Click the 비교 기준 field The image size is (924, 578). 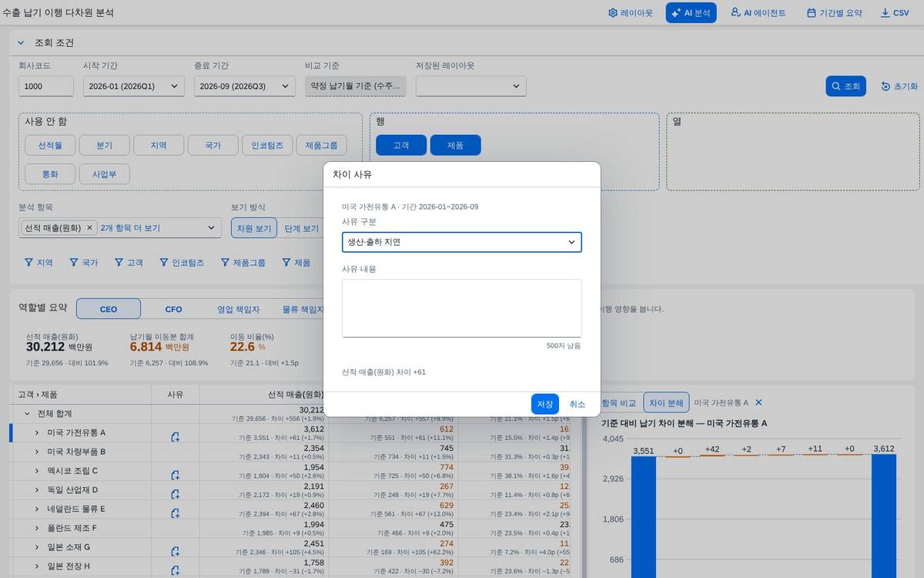pos(356,86)
